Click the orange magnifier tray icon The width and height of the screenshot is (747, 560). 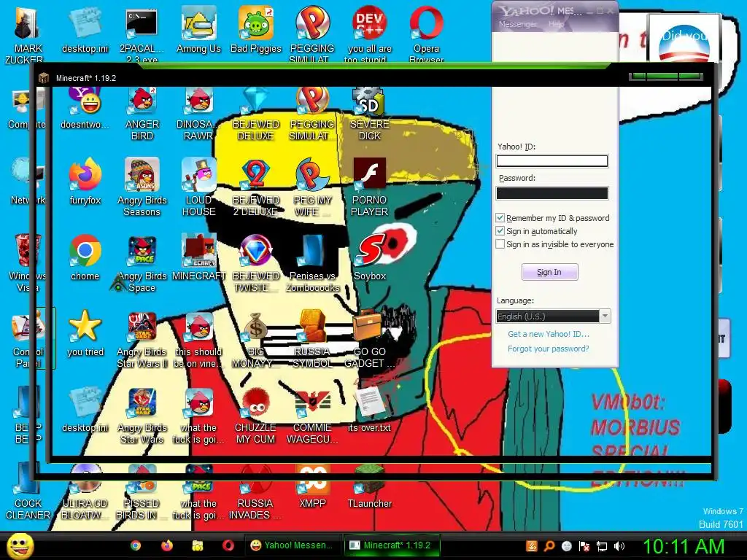(x=549, y=546)
